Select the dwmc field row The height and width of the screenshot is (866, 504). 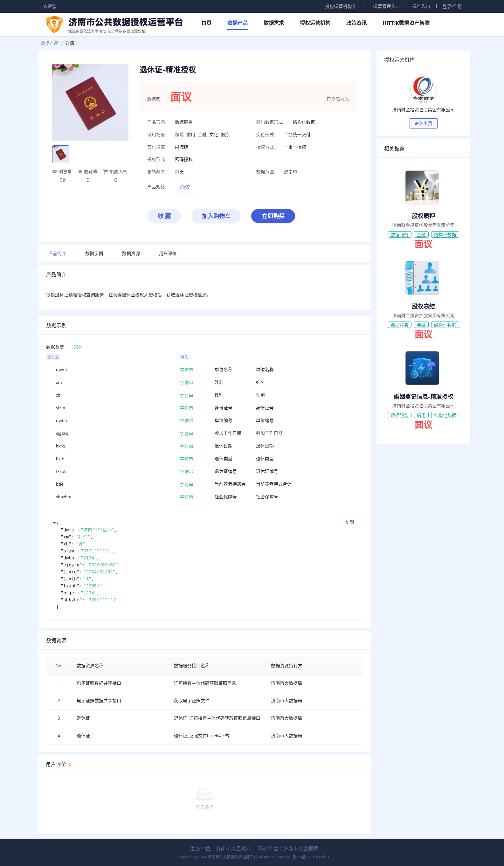[204, 370]
